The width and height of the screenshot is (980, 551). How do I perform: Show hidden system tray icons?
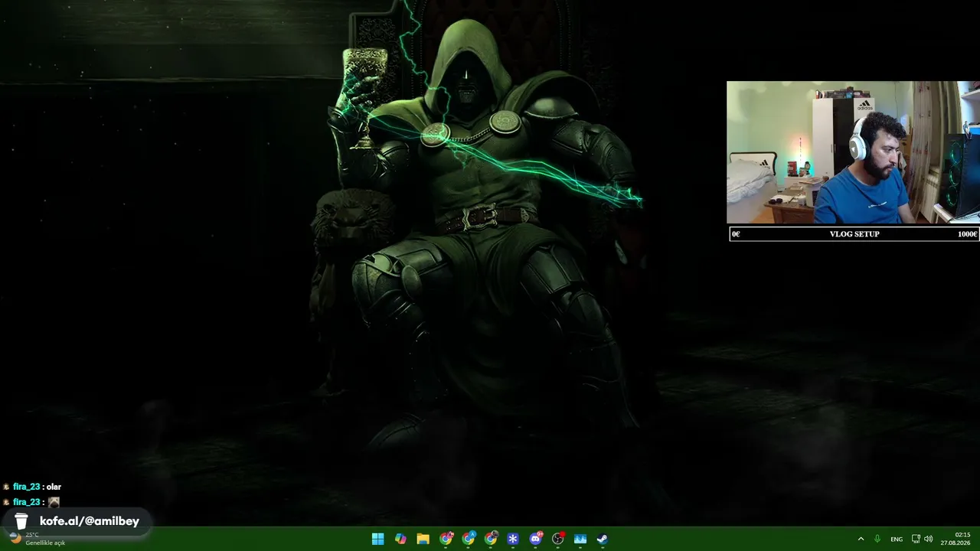click(x=861, y=539)
